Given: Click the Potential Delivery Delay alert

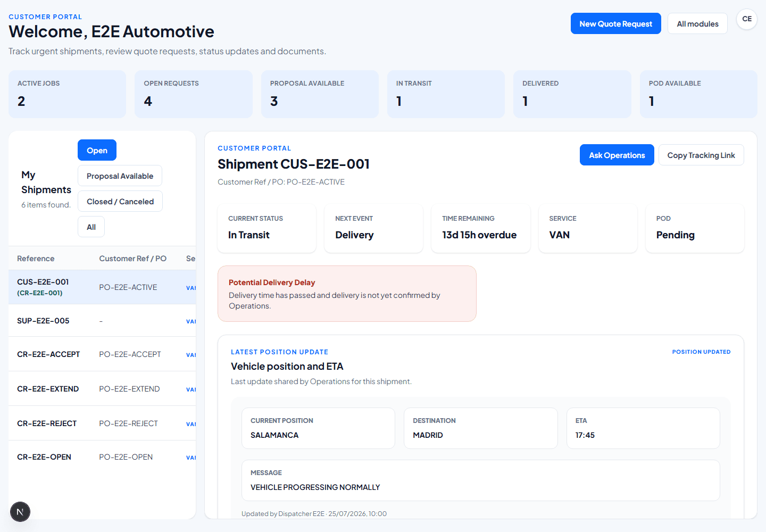Looking at the screenshot, I should pyautogui.click(x=347, y=294).
